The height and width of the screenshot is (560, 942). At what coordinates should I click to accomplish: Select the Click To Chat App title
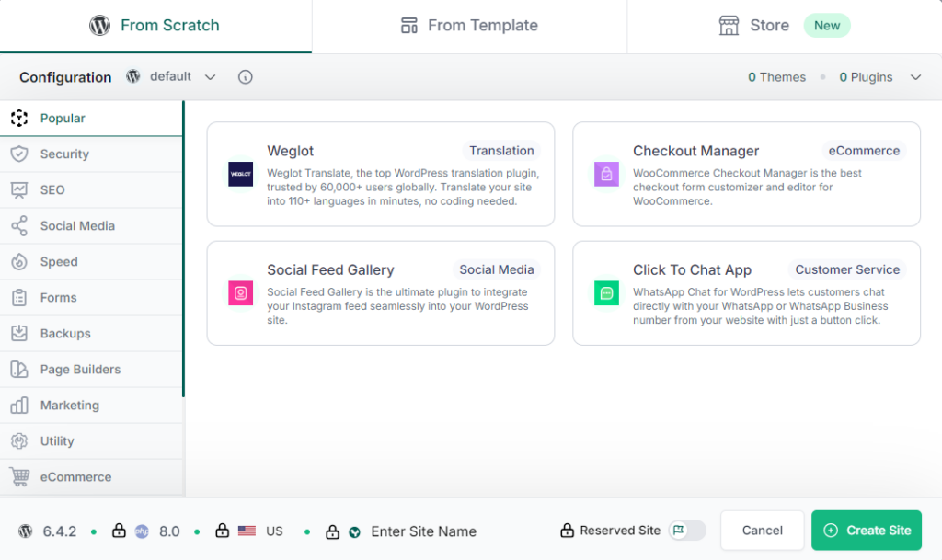coord(692,270)
